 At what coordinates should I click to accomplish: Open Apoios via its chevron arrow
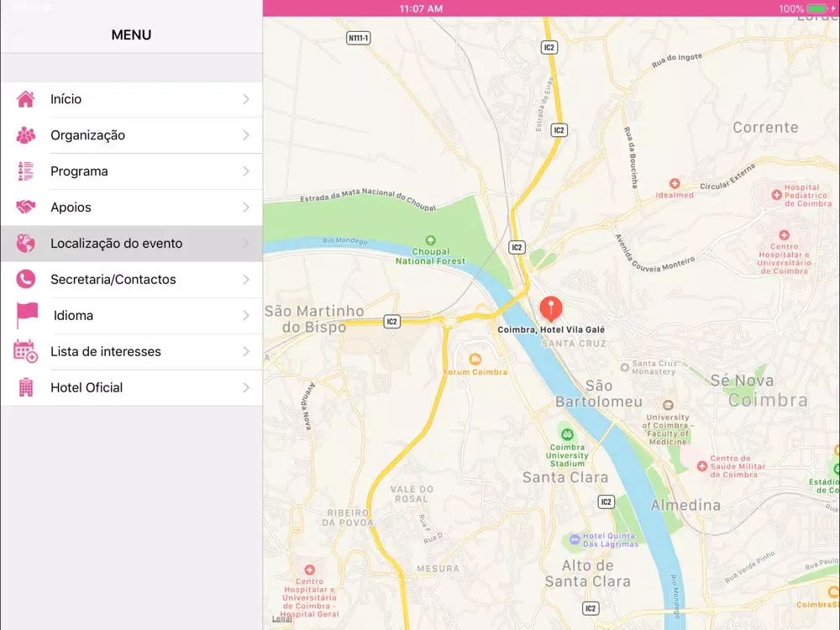(x=246, y=207)
